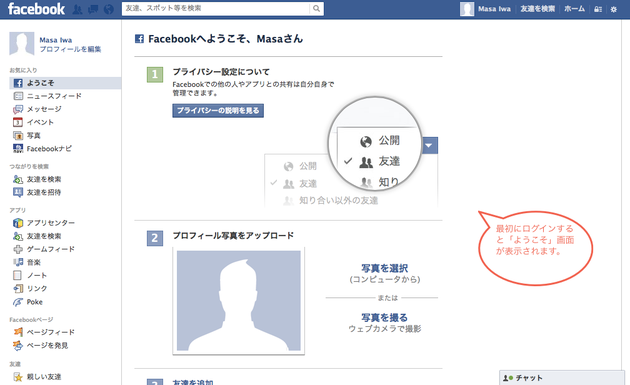Click the Masa Iwa avatar in top bar
The width and height of the screenshot is (630, 385).
pos(467,9)
